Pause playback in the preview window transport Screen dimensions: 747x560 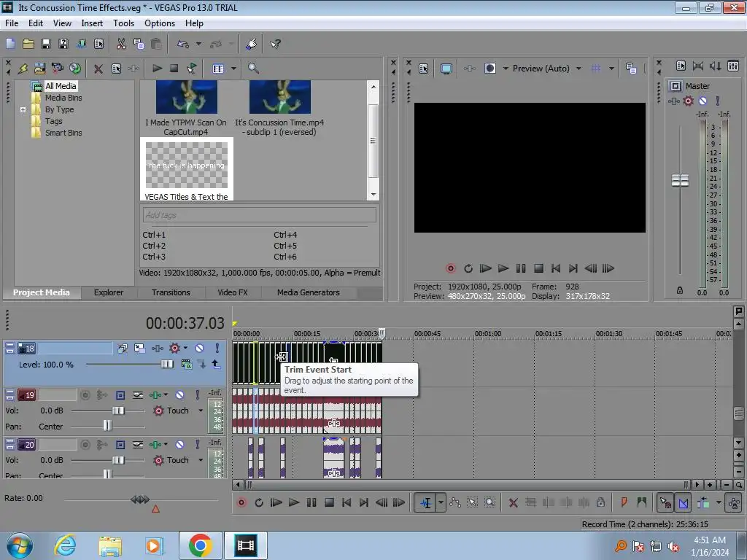click(521, 268)
